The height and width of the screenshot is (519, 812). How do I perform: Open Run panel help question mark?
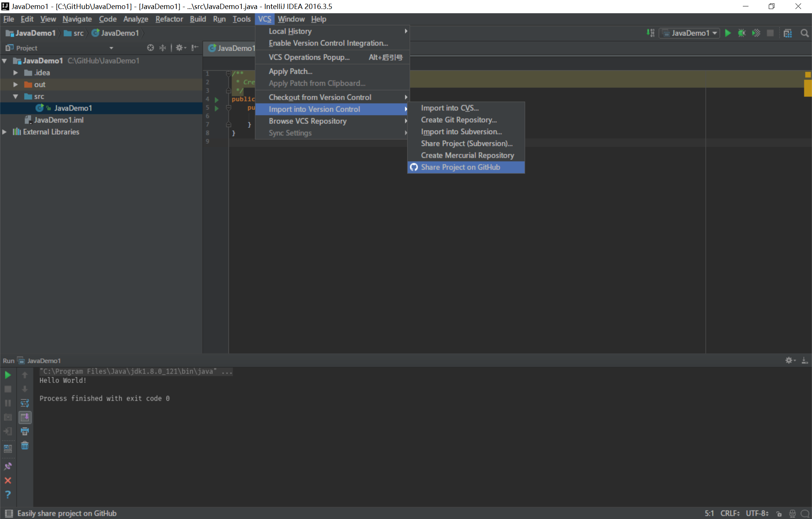point(8,495)
